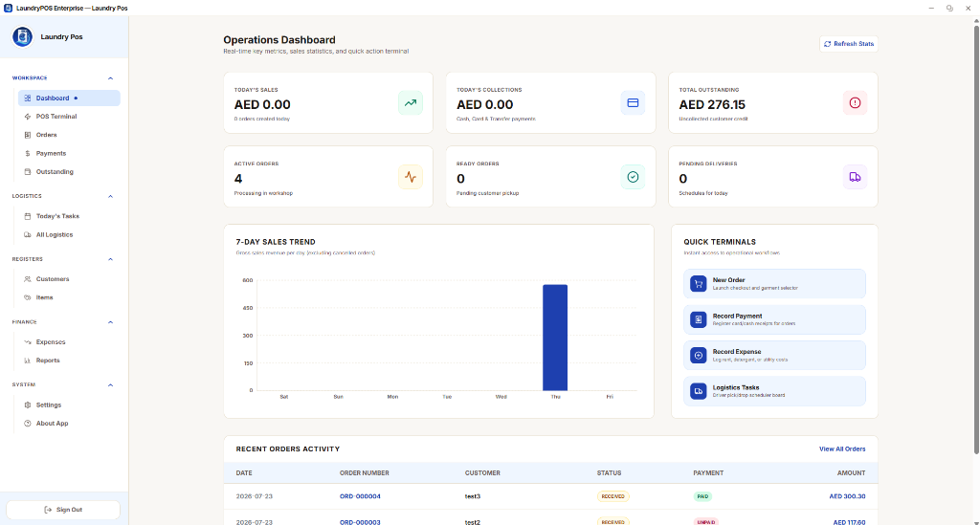This screenshot has height=525, width=980.
Task: Click the Payments dollar icon
Action: click(x=28, y=154)
